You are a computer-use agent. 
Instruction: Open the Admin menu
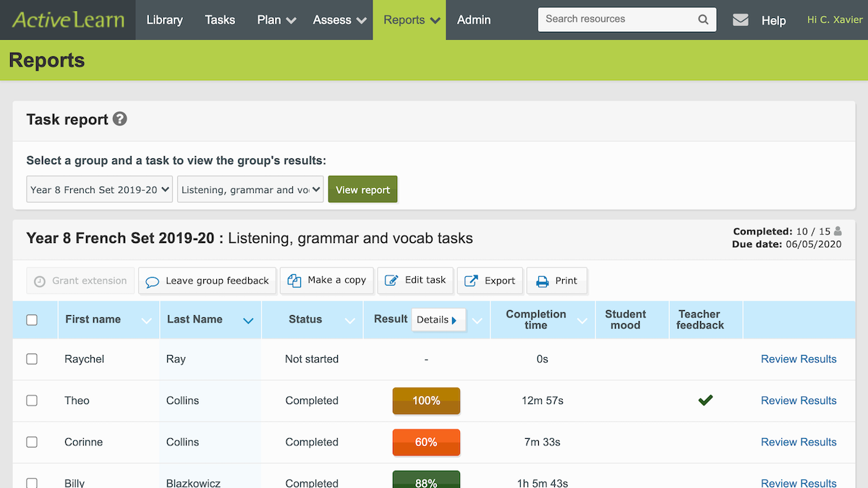[x=474, y=20]
